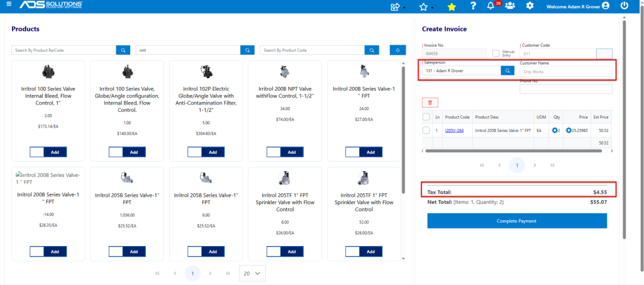Add the 205B Series Valve with 6.00 in stock
Image resolution: width=644 pixels, height=285 pixels.
pyautogui.click(x=213, y=251)
